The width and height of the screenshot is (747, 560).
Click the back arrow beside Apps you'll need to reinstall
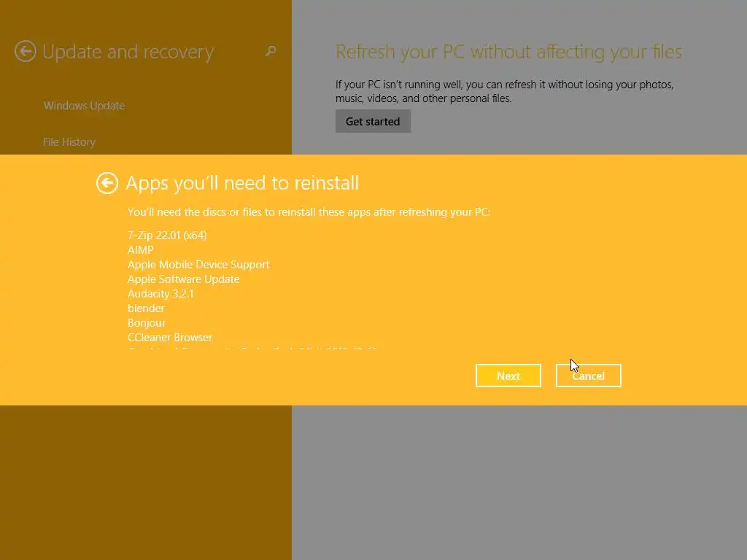pyautogui.click(x=107, y=183)
